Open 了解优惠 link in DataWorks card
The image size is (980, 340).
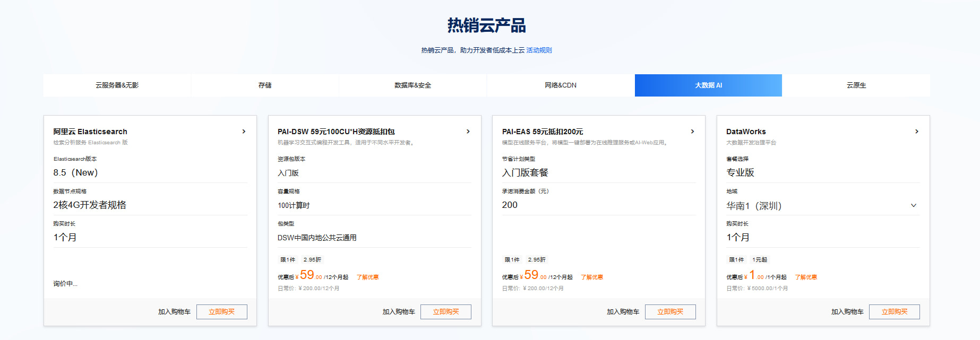tap(806, 277)
